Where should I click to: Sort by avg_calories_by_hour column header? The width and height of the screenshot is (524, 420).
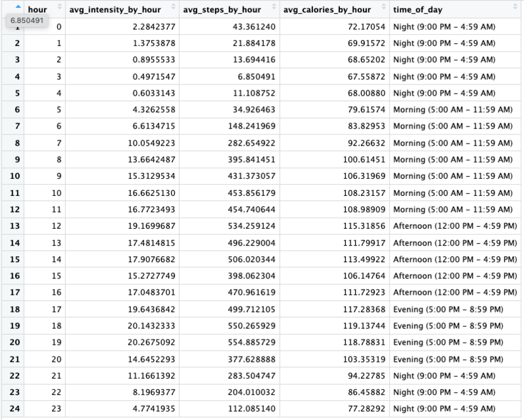335,9
